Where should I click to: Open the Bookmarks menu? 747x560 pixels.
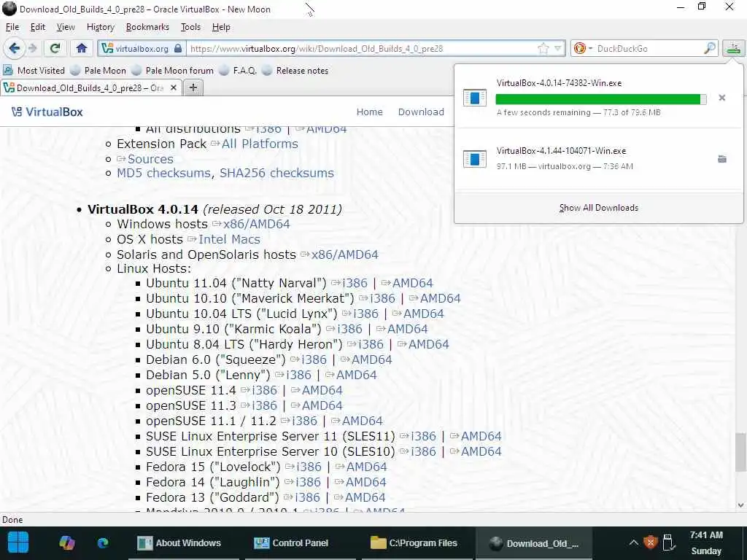pos(147,27)
